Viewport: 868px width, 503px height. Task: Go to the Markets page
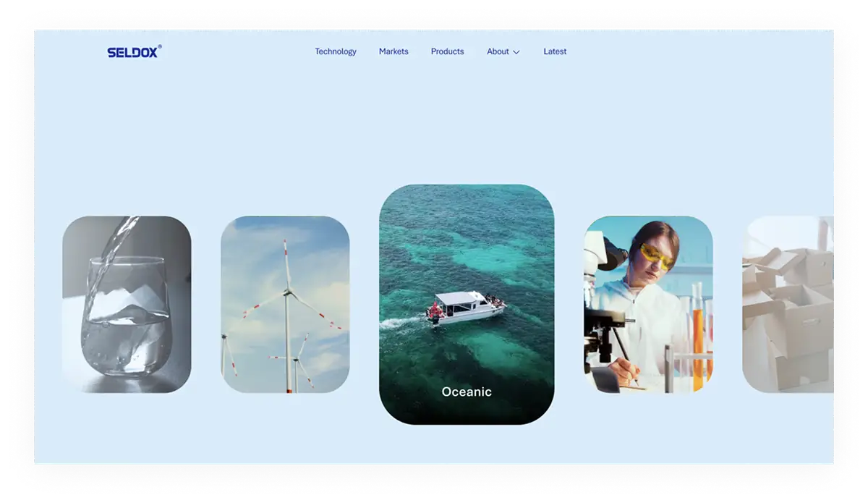pos(393,51)
